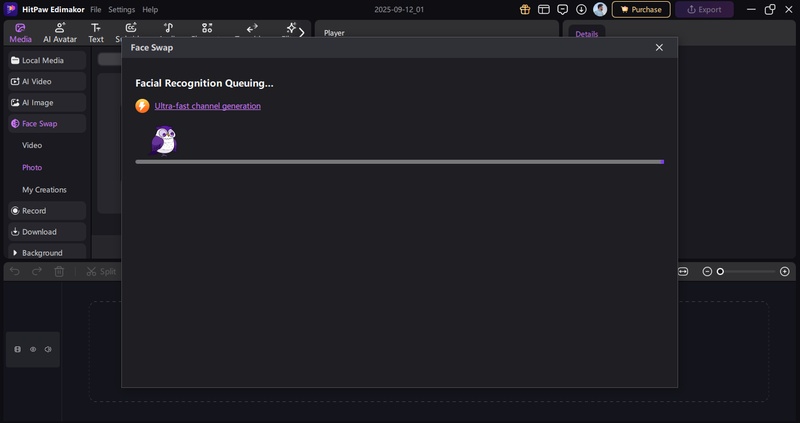The image size is (800, 423).
Task: Toggle the track visibility eye icon
Action: point(33,350)
